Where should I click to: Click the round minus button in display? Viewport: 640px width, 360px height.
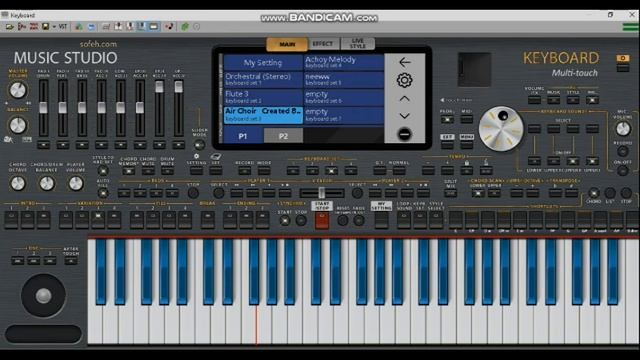point(404,134)
